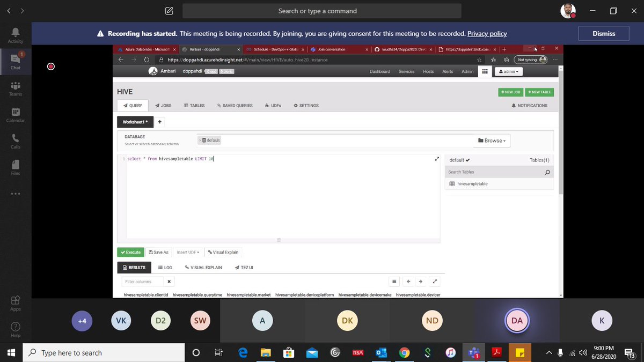
Task: Switch to UDFs tab
Action: (273, 106)
